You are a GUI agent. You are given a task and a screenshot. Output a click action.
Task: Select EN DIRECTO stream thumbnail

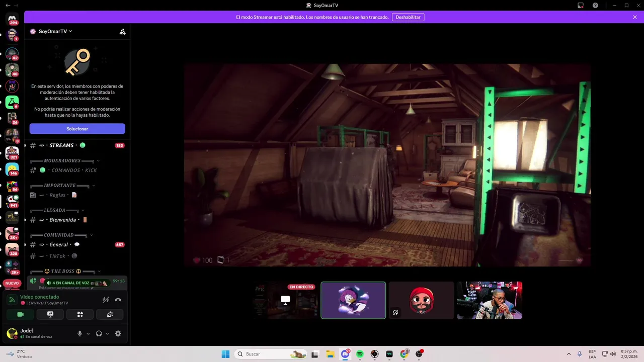286,300
